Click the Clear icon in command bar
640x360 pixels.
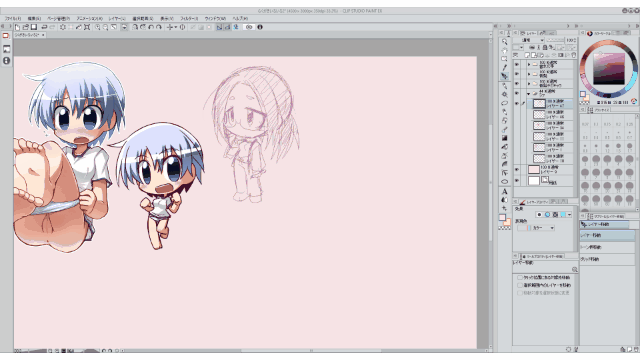pyautogui.click(x=62, y=27)
